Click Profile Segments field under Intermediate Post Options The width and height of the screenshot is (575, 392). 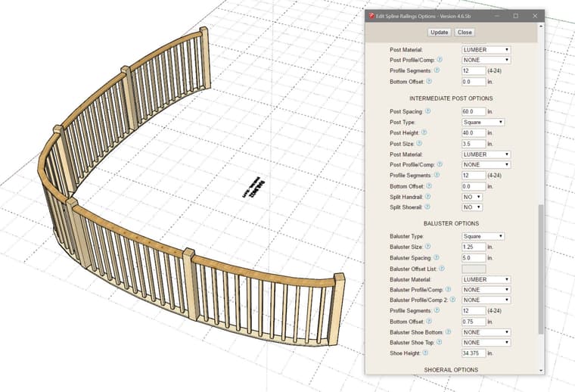[474, 176]
